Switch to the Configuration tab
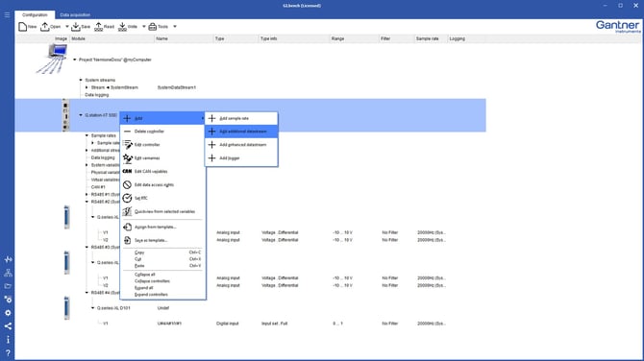This screenshot has width=644, height=361. coord(35,14)
